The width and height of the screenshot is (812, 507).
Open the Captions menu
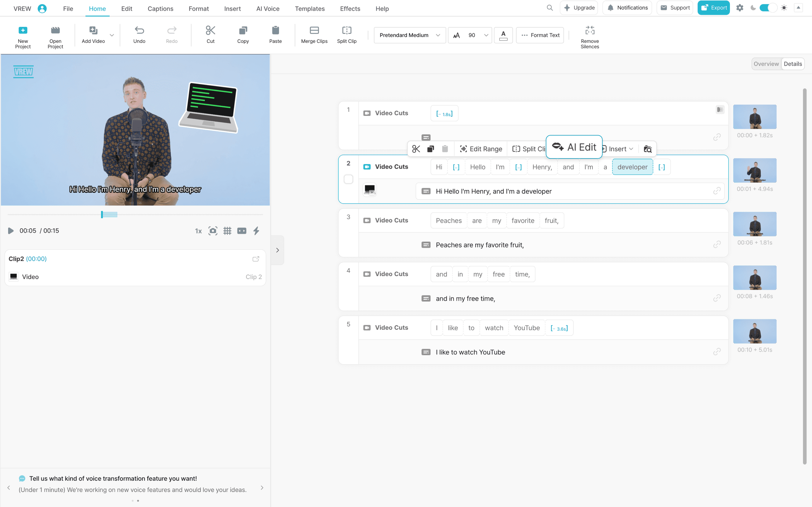point(160,9)
